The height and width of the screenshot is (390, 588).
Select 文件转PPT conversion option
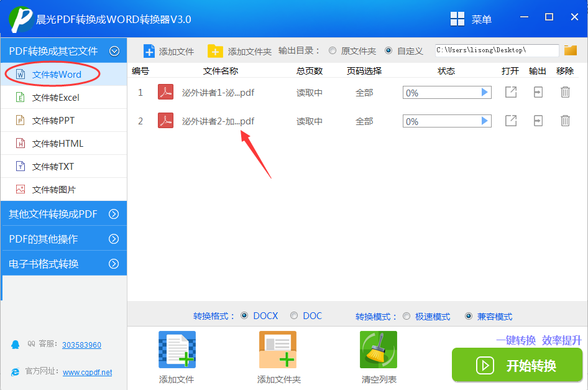tap(64, 121)
